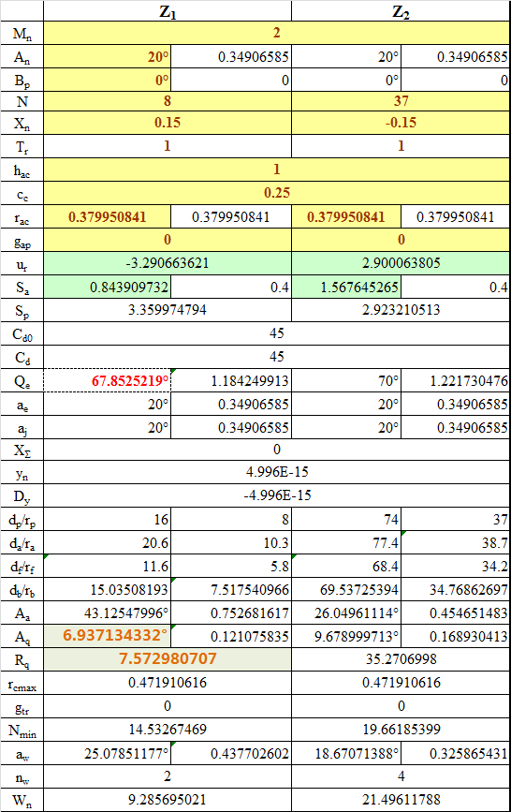Click the Z1 column header
Viewport: 511px width, 812px height.
click(168, 11)
